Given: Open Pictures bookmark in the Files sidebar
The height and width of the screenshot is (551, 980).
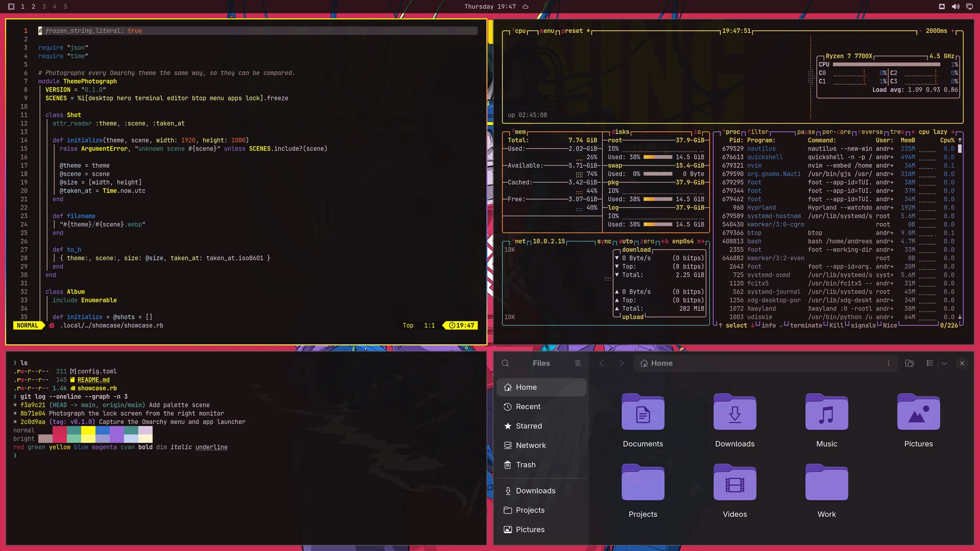Looking at the screenshot, I should point(541,530).
